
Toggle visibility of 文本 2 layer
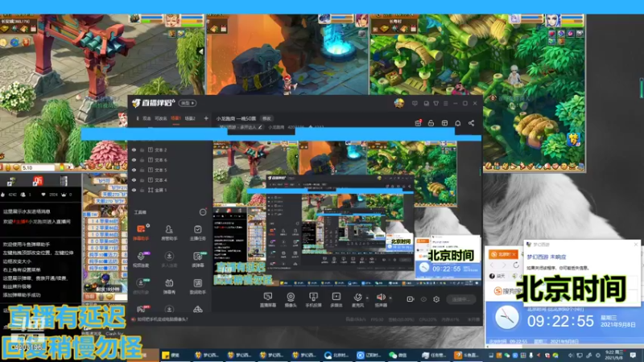coord(134,150)
